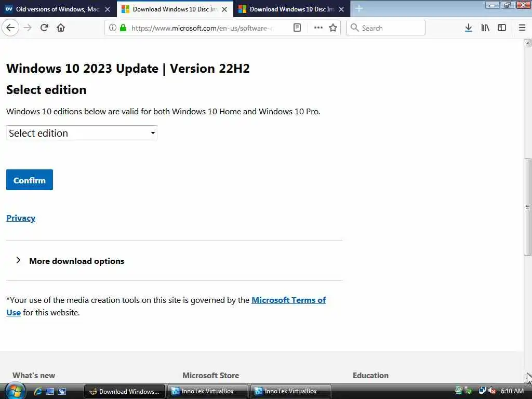Reload the current page

(x=44, y=28)
